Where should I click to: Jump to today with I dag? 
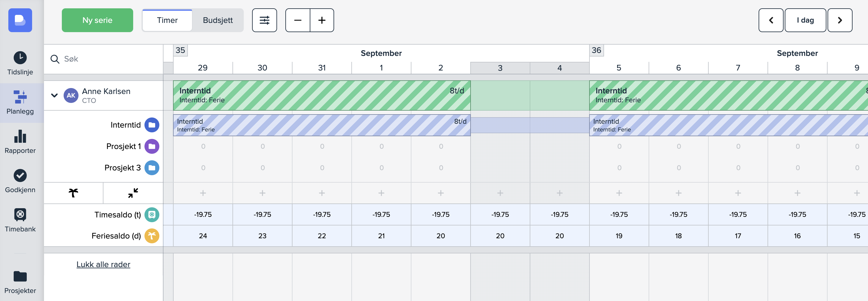805,20
